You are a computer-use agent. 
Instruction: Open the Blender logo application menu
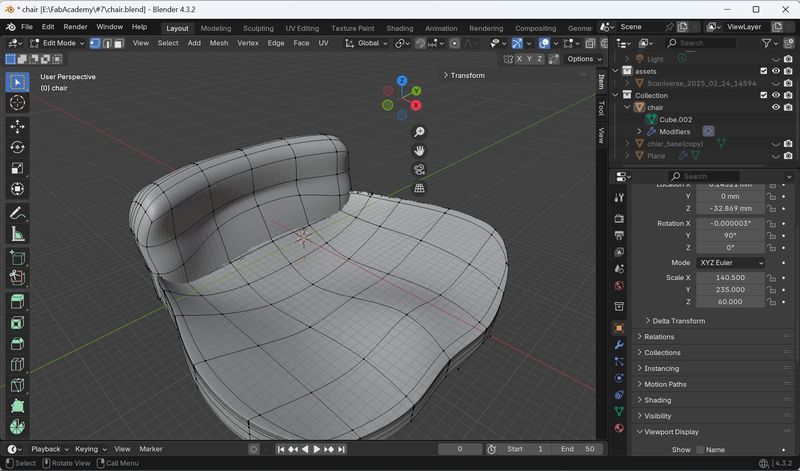tap(10, 27)
